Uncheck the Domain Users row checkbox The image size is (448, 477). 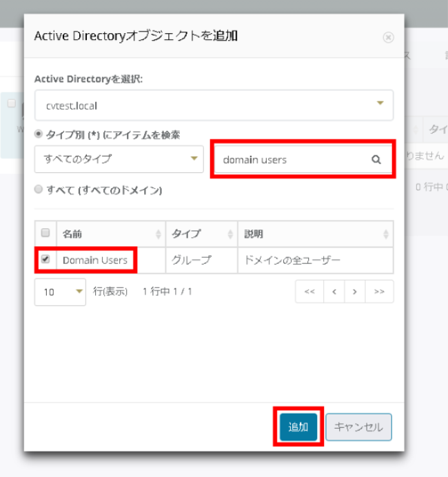45,260
